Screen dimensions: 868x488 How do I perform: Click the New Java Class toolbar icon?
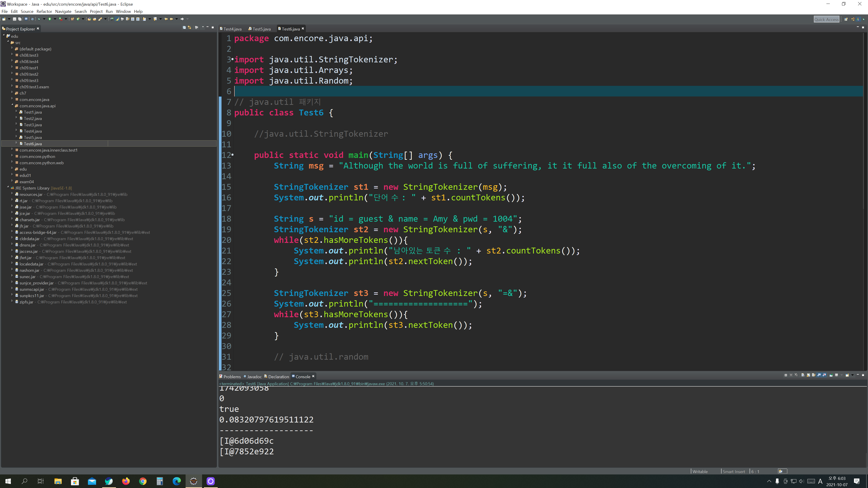(x=78, y=19)
